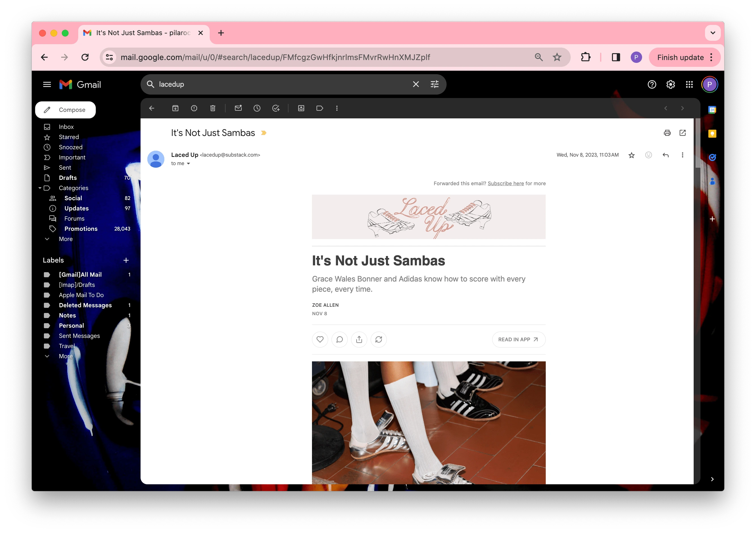This screenshot has width=756, height=533.
Task: Open the Promotions category
Action: (x=81, y=229)
